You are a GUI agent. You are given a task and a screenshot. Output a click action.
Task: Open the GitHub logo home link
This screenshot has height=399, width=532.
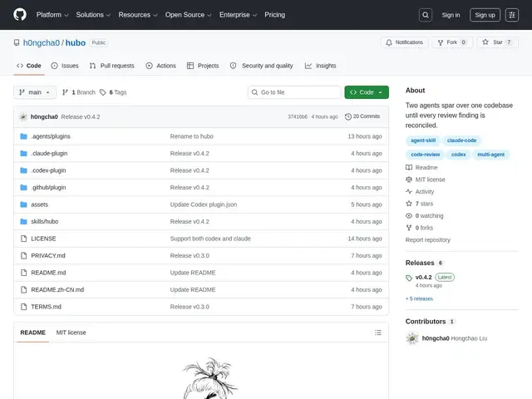pos(20,15)
